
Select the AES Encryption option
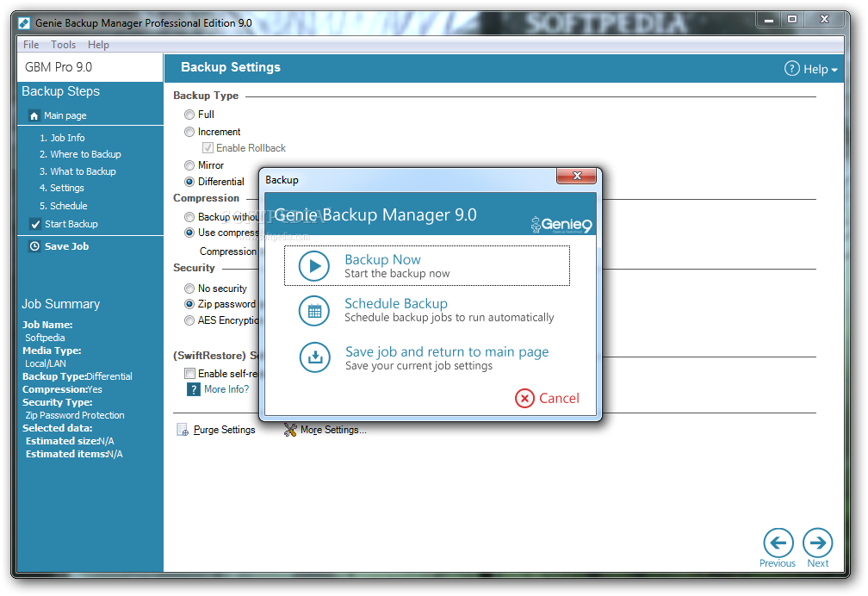(189, 320)
